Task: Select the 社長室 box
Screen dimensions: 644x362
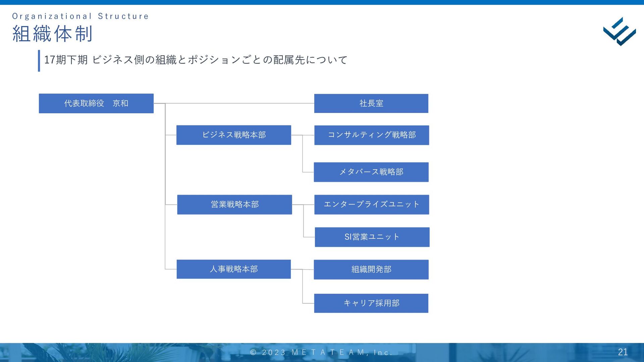Action: click(371, 103)
